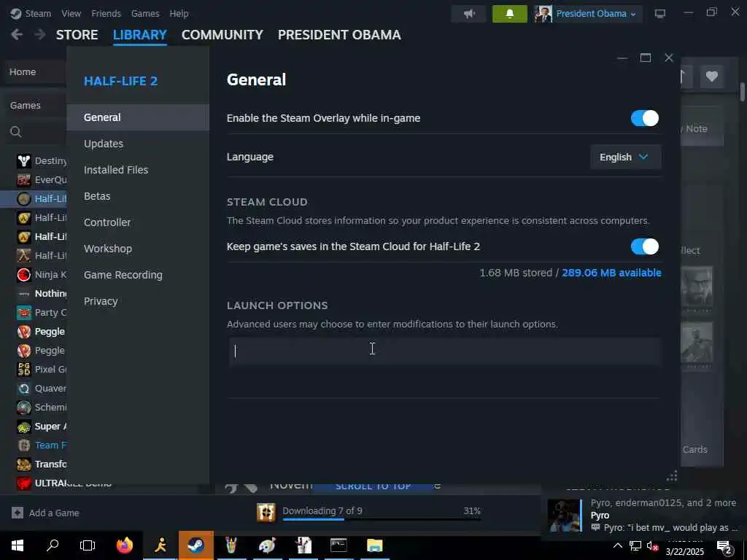Screen dimensions: 747x560
Task: Click the HALF-LIFE 2 title heading
Action: click(x=120, y=81)
